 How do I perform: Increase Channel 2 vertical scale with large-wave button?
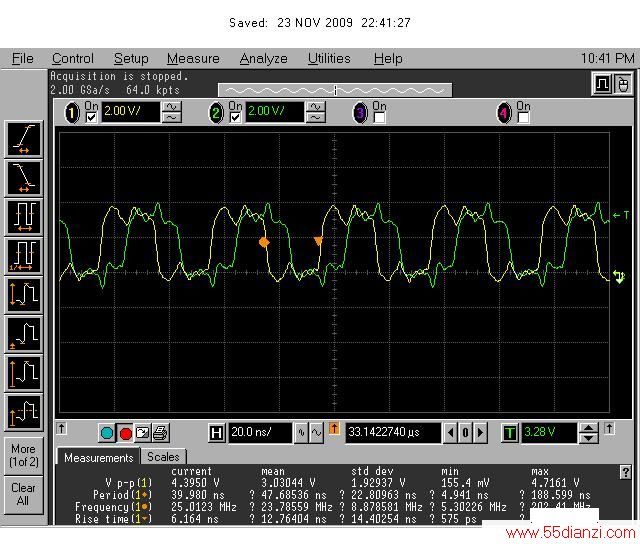tap(316, 107)
